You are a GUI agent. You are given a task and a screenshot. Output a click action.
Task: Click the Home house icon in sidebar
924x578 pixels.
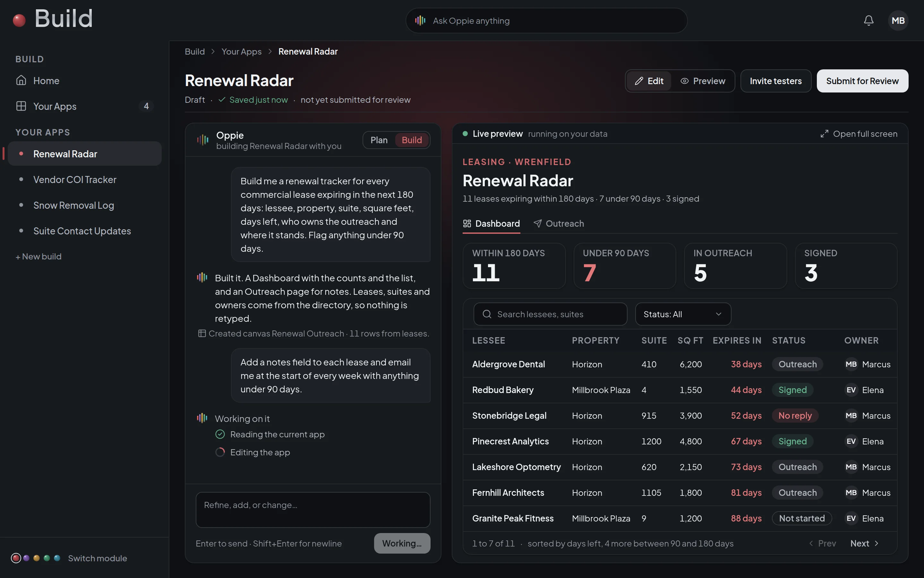click(x=21, y=80)
